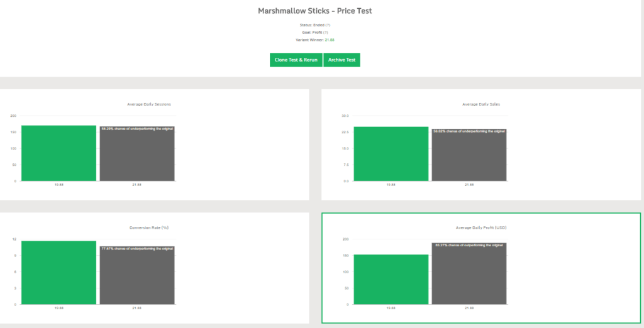Screen dimensions: 644x328
Task: Select green 19.88 bar in Average Daily Sessions
Action: point(58,153)
